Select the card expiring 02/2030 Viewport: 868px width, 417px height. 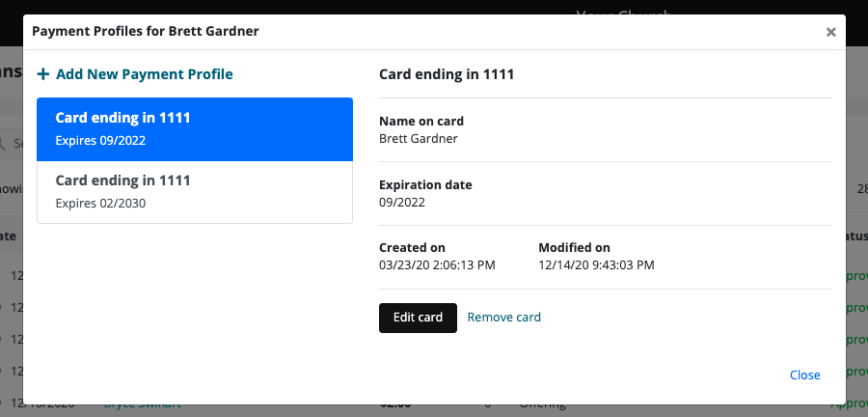click(194, 191)
